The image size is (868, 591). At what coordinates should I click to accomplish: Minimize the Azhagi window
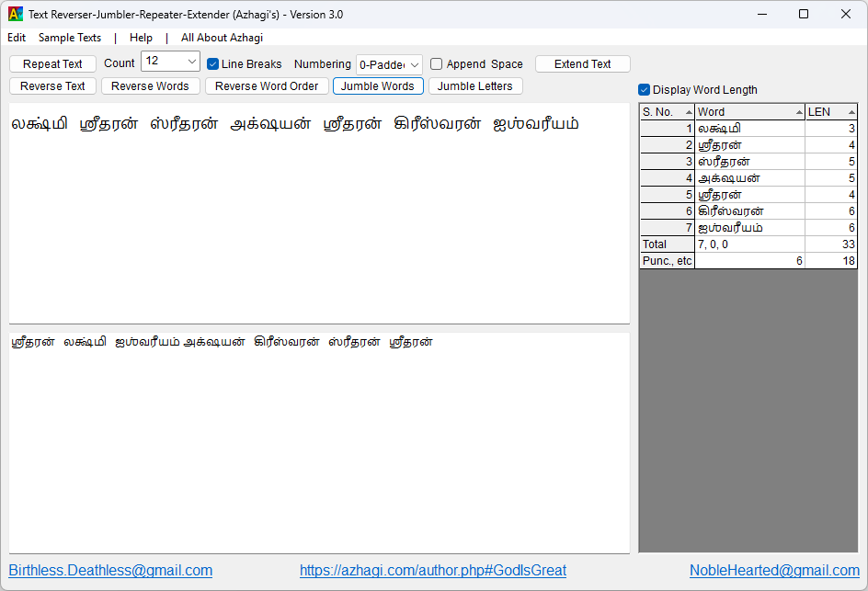click(762, 14)
